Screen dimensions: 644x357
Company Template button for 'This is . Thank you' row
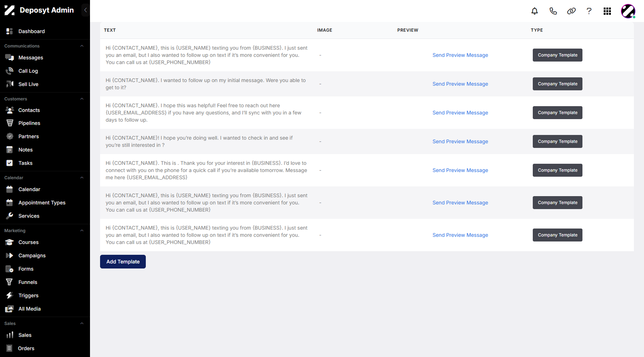[x=557, y=170]
